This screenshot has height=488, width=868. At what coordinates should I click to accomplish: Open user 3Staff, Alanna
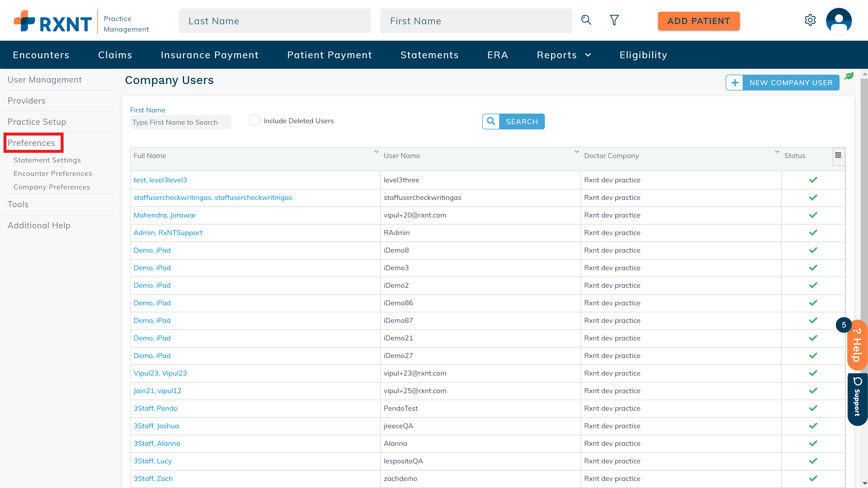click(x=157, y=443)
